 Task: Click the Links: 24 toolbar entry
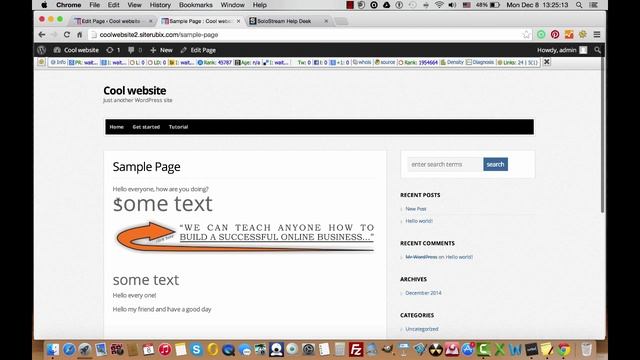pyautogui.click(x=518, y=62)
